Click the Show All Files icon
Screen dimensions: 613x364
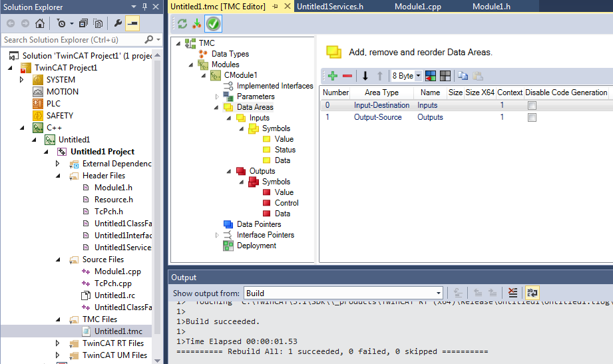[98, 23]
